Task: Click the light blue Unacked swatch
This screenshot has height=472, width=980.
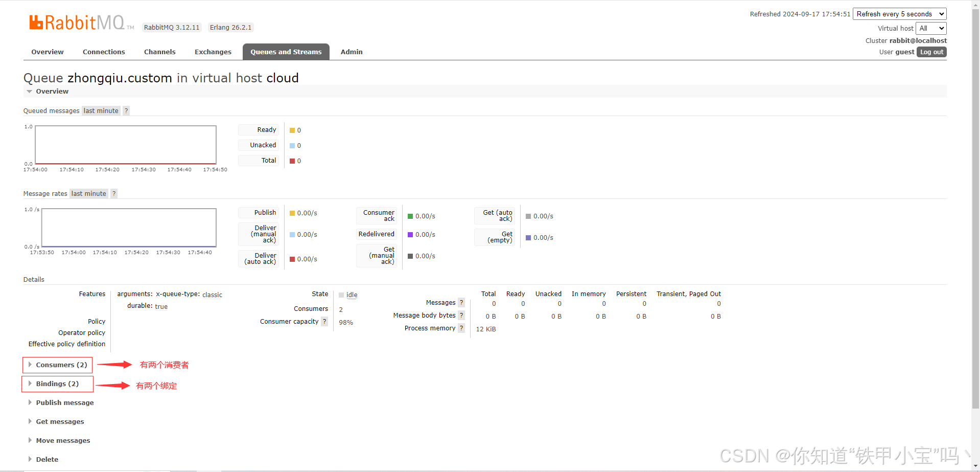Action: coord(292,146)
